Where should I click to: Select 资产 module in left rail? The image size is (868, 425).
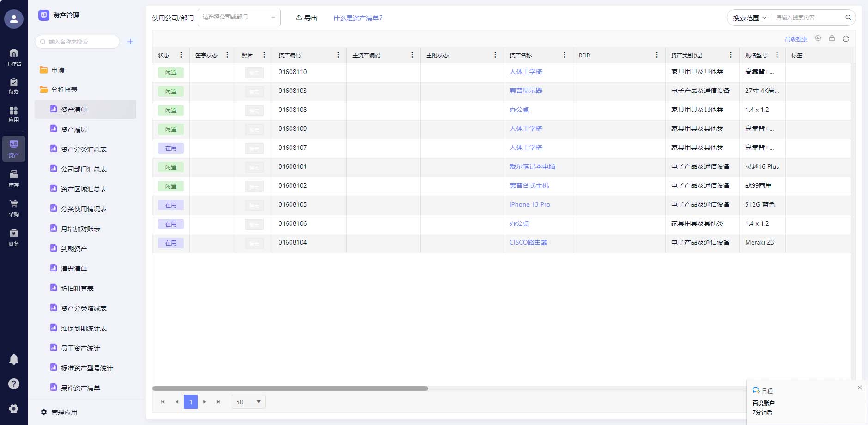pos(14,149)
